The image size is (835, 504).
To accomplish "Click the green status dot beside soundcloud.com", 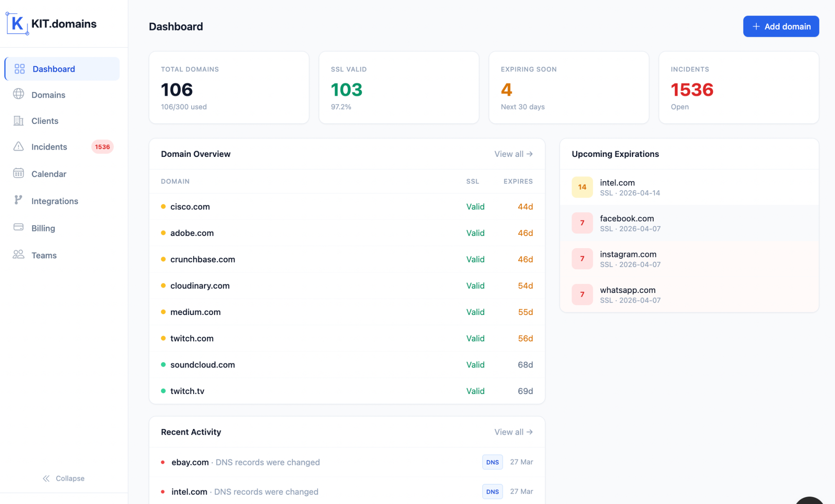I will 163,364.
